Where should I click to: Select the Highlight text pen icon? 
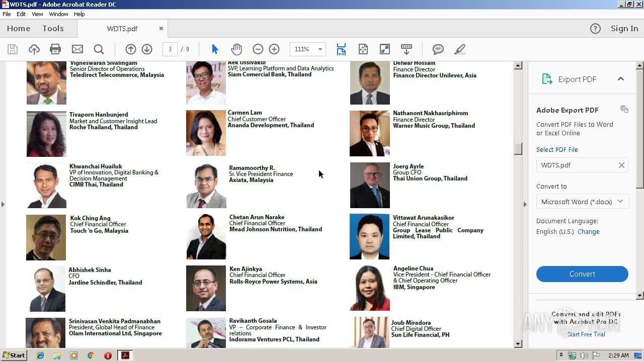click(x=459, y=49)
